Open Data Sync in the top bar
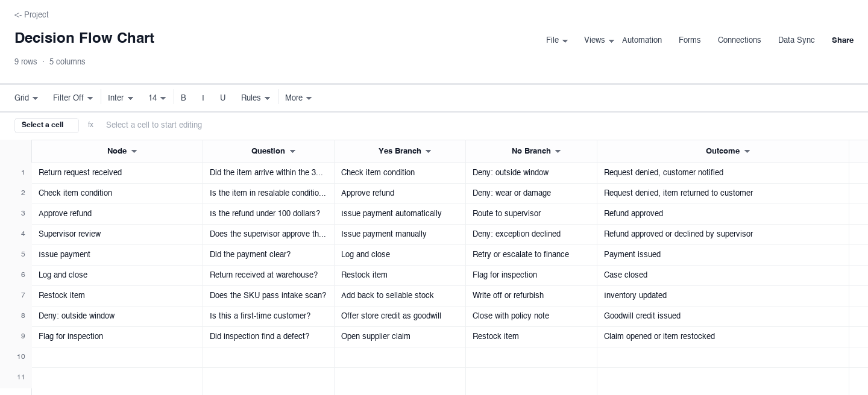868x395 pixels. 796,40
